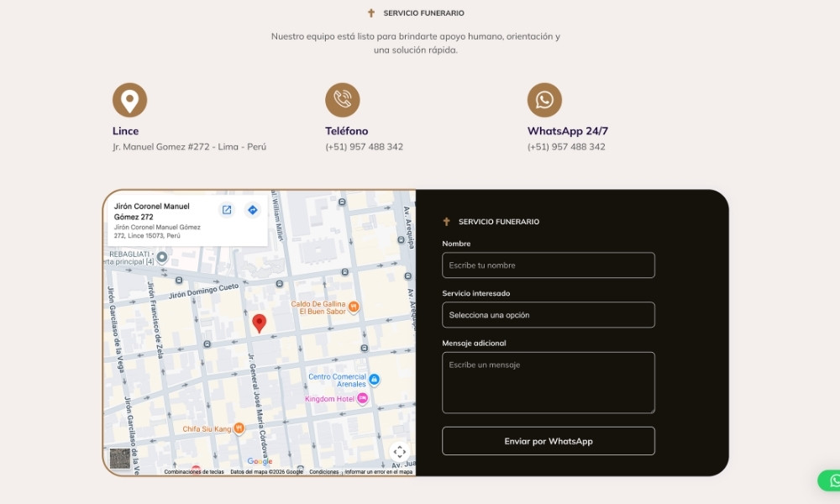The height and width of the screenshot is (504, 840).
Task: Click Jr. Manuel Gomez #272 address text
Action: pyautogui.click(x=189, y=147)
